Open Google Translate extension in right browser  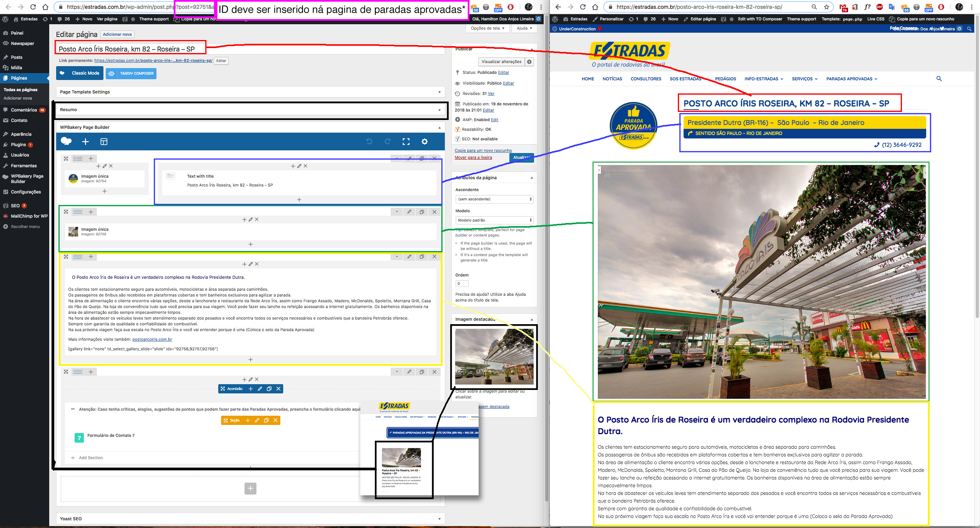click(892, 7)
